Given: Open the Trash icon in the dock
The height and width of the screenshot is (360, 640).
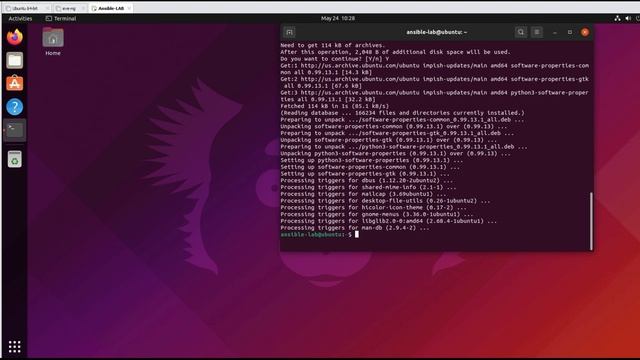Looking at the screenshot, I should (x=15, y=159).
